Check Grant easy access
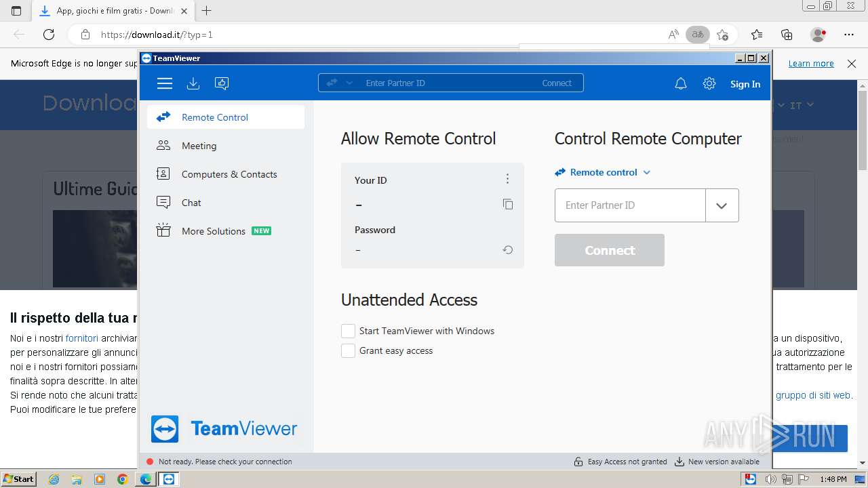This screenshot has height=488, width=868. (348, 350)
